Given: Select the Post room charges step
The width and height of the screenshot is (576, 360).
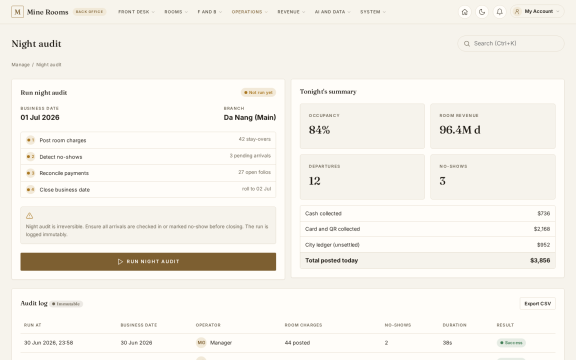Looking at the screenshot, I should click(x=148, y=140).
